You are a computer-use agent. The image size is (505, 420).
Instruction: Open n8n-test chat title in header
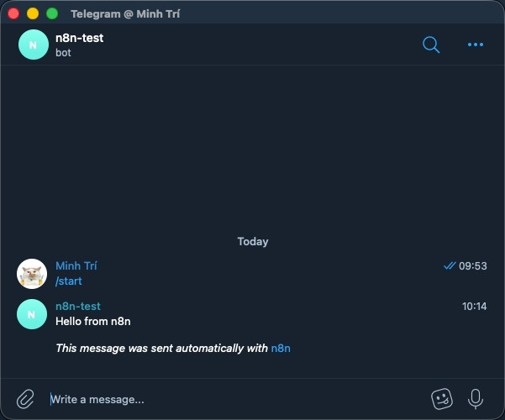(x=79, y=38)
